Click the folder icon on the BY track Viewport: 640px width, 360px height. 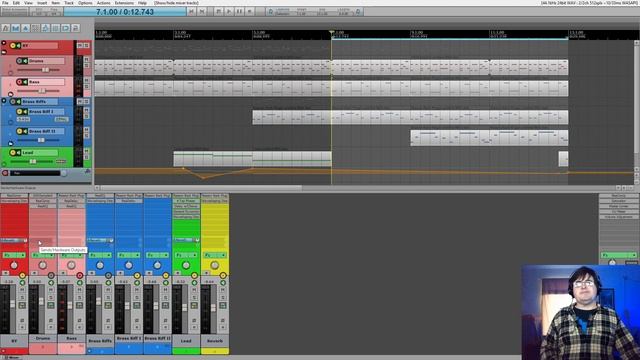click(4, 52)
